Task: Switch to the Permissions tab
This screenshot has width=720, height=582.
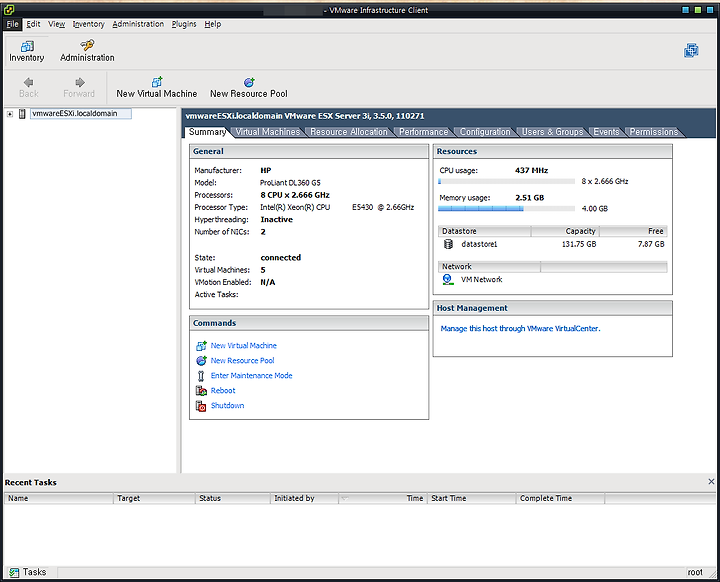Action: (653, 132)
